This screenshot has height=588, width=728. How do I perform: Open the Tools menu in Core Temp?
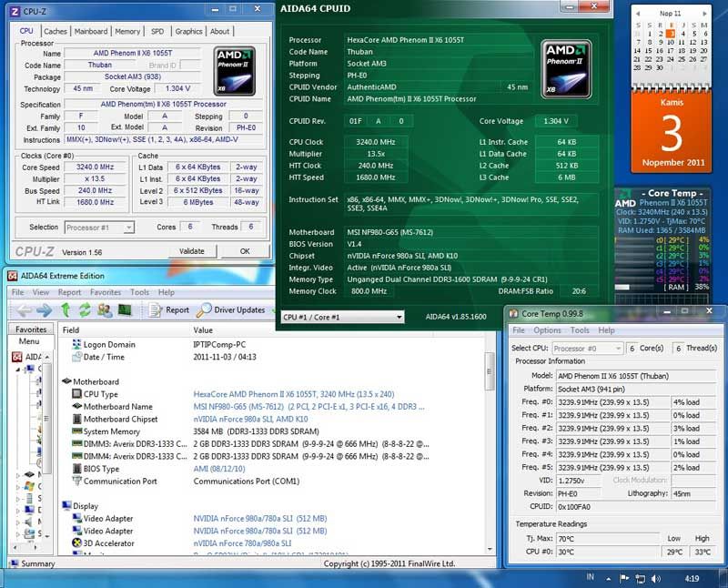(580, 330)
